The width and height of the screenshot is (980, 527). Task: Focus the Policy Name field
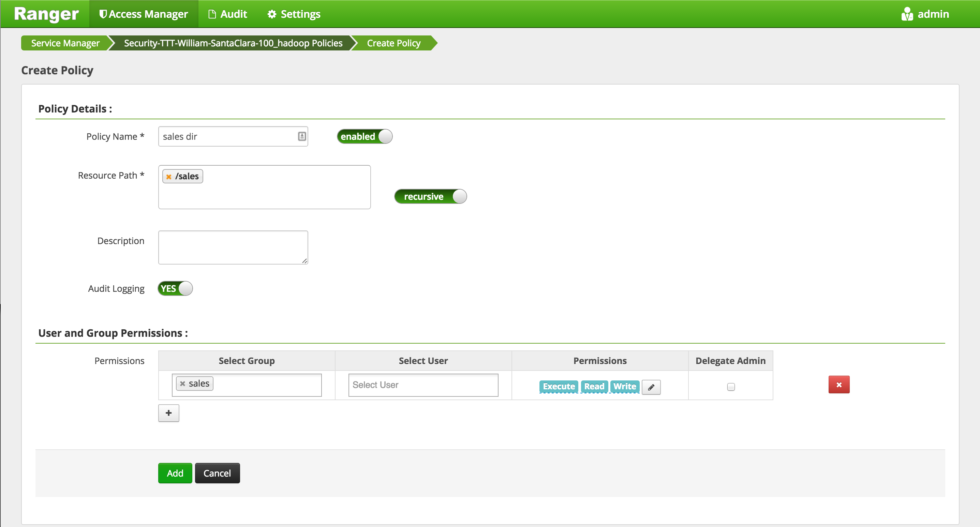click(x=233, y=136)
